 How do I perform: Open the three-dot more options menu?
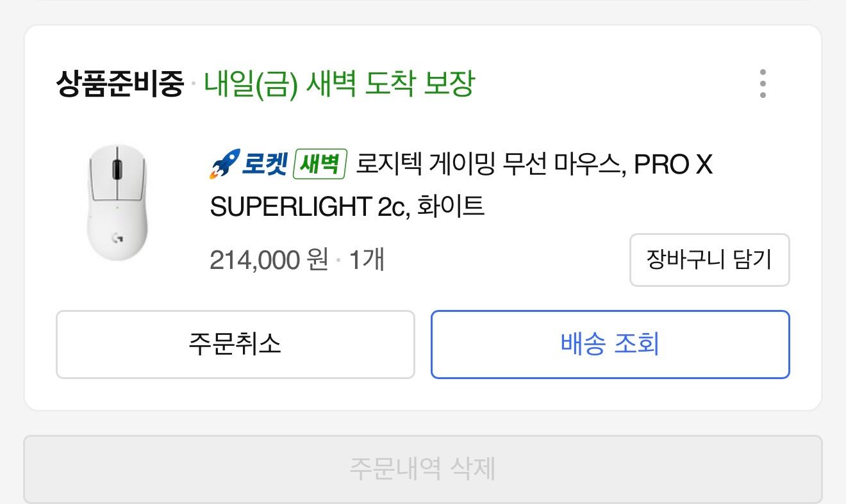coord(762,84)
